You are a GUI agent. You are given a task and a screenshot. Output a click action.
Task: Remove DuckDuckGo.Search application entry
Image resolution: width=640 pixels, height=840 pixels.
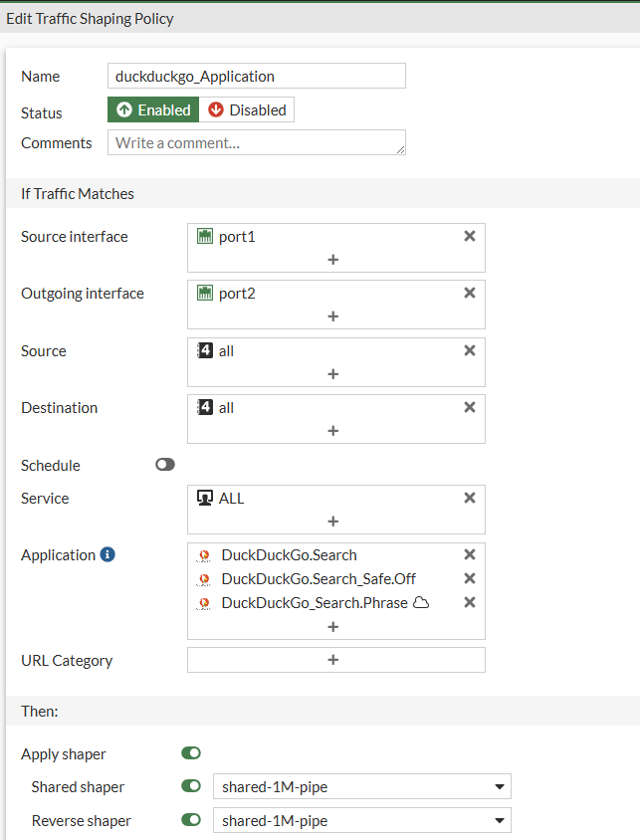pyautogui.click(x=470, y=554)
